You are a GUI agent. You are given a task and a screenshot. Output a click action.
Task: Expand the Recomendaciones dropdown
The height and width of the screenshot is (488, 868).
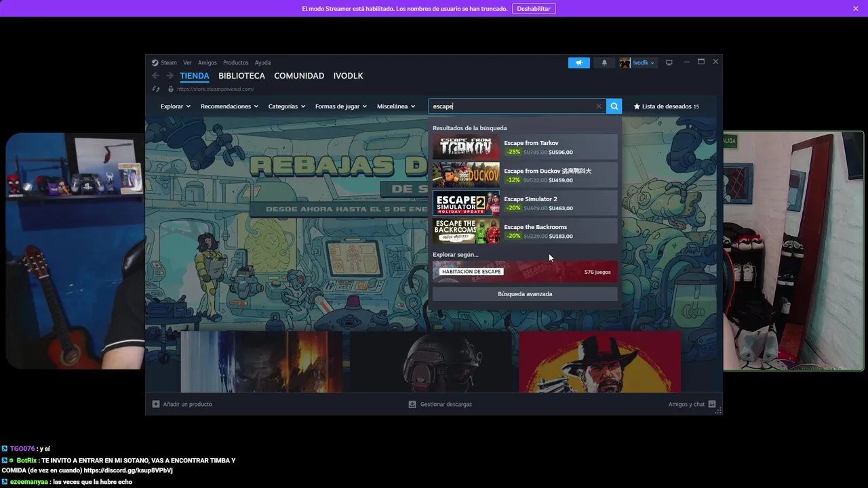[229, 106]
